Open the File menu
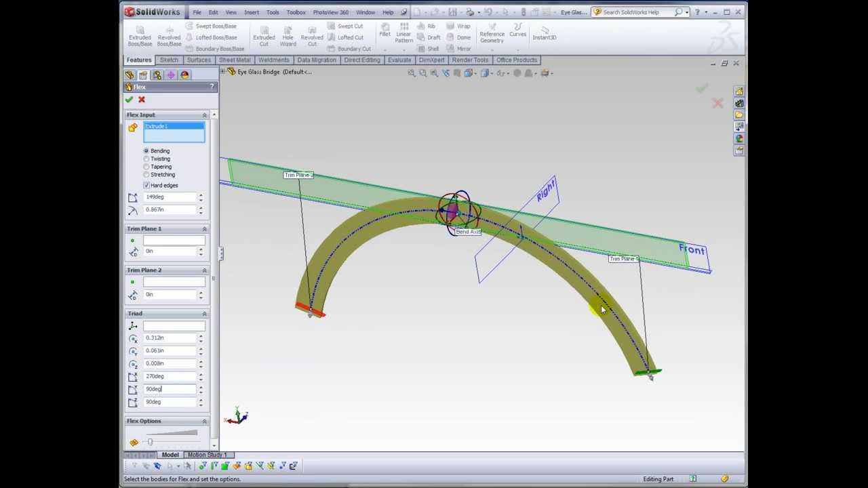Screen dimensions: 868x488 coord(197,12)
